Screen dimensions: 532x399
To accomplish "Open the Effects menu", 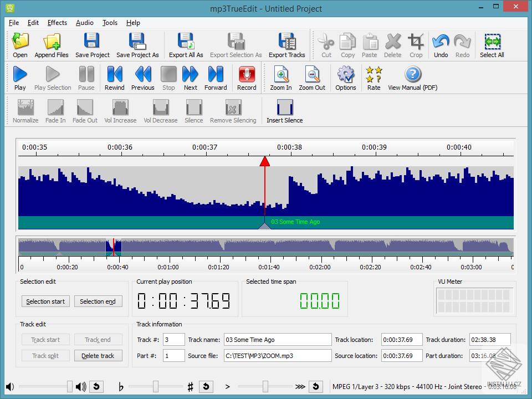I will click(x=57, y=23).
